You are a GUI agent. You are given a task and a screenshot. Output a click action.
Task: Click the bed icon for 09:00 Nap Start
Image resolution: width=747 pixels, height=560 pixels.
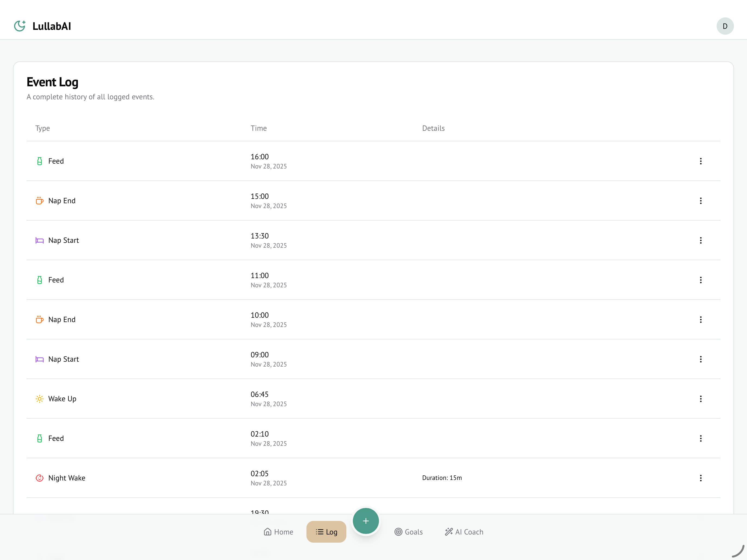40,359
